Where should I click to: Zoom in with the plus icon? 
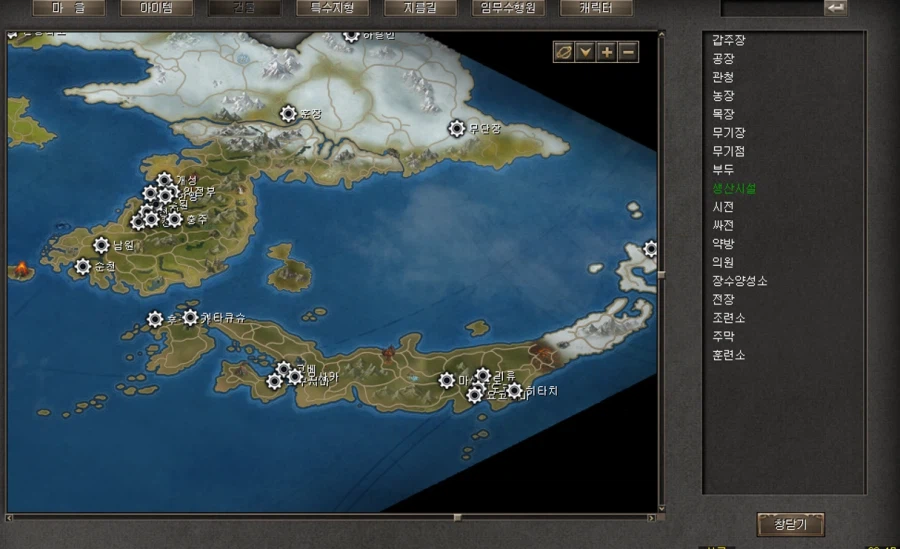point(607,52)
